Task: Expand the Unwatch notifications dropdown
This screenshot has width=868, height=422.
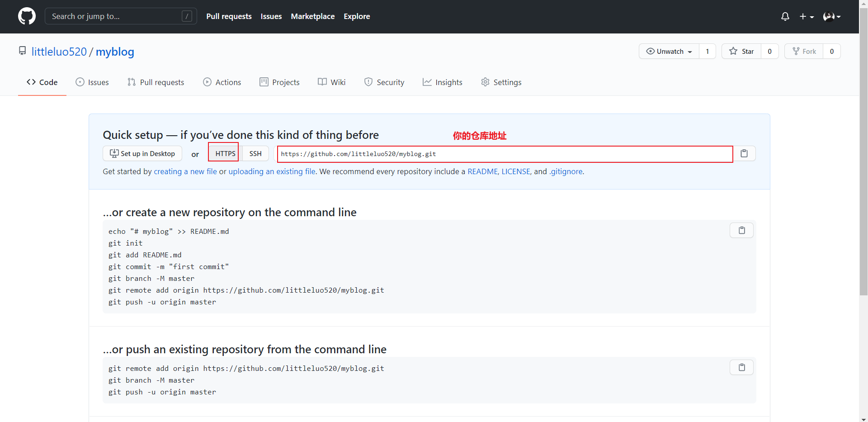Action: [669, 52]
